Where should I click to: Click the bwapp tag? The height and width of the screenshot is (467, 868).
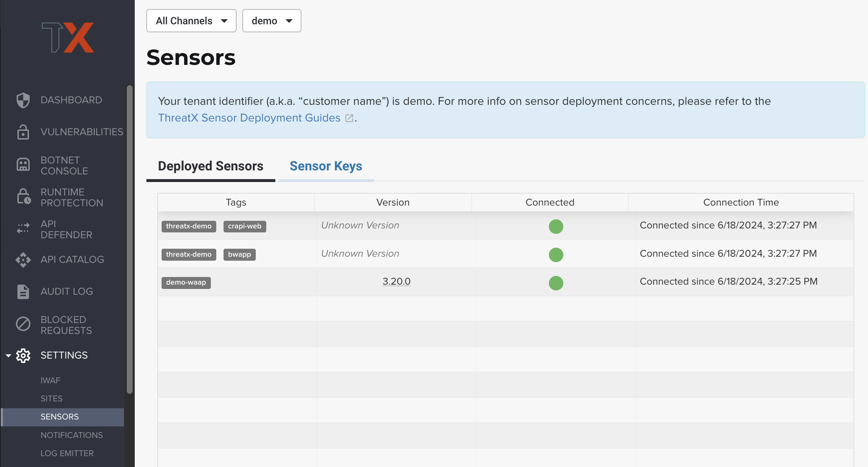239,255
